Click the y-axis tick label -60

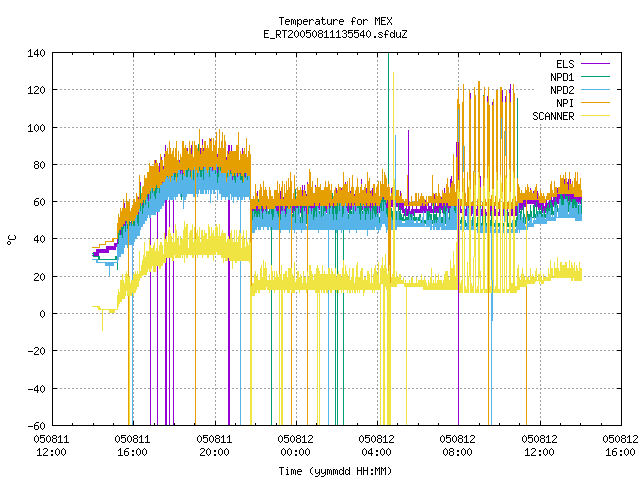[36, 426]
